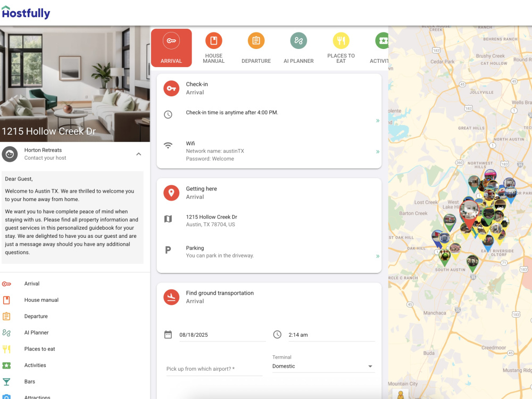Open 1215 Hollow Creek Dr address entry
The width and height of the screenshot is (532, 399).
coord(269,221)
